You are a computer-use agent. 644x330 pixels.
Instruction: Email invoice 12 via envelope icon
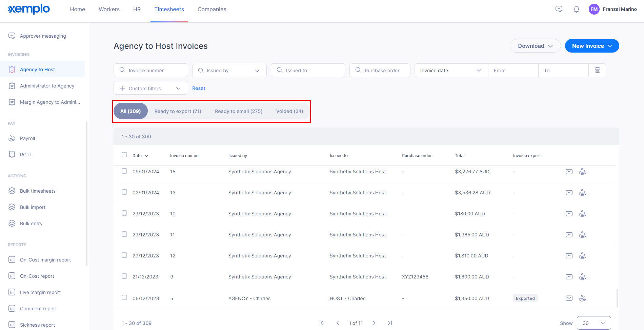(x=569, y=256)
